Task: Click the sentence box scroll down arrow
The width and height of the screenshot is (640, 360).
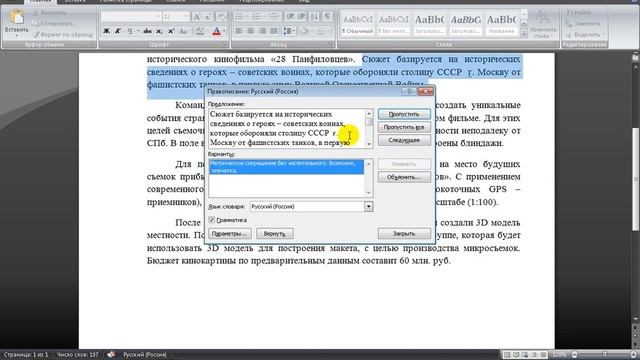Action: coord(369,144)
